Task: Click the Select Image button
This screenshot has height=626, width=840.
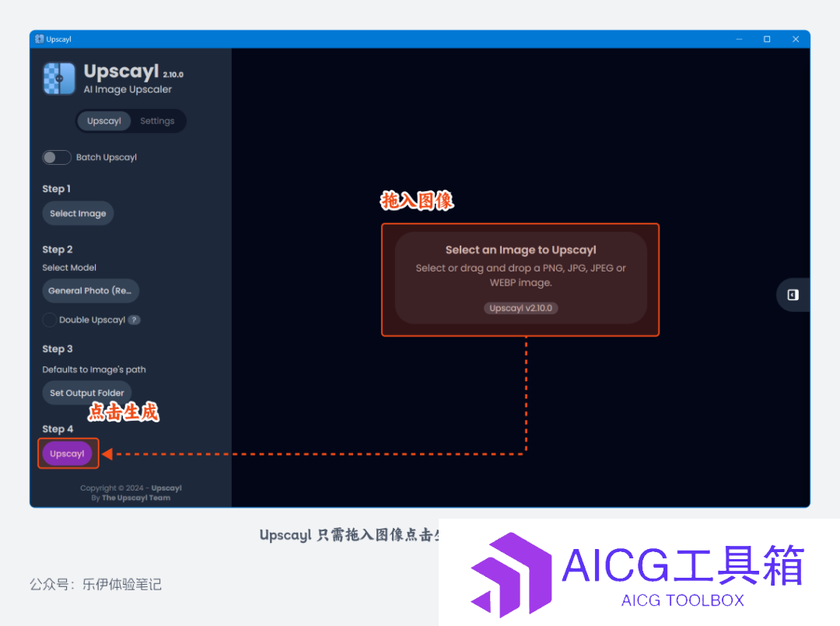Action: pyautogui.click(x=79, y=213)
